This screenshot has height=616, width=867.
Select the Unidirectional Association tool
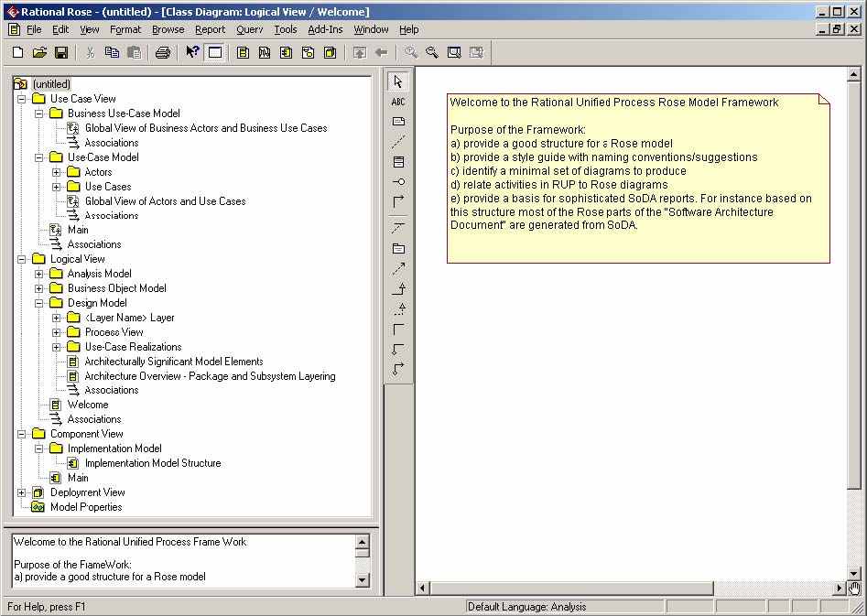click(x=398, y=201)
